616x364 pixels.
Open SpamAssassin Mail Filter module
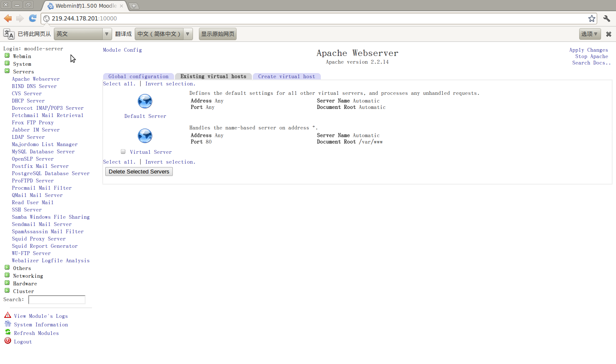tap(48, 232)
